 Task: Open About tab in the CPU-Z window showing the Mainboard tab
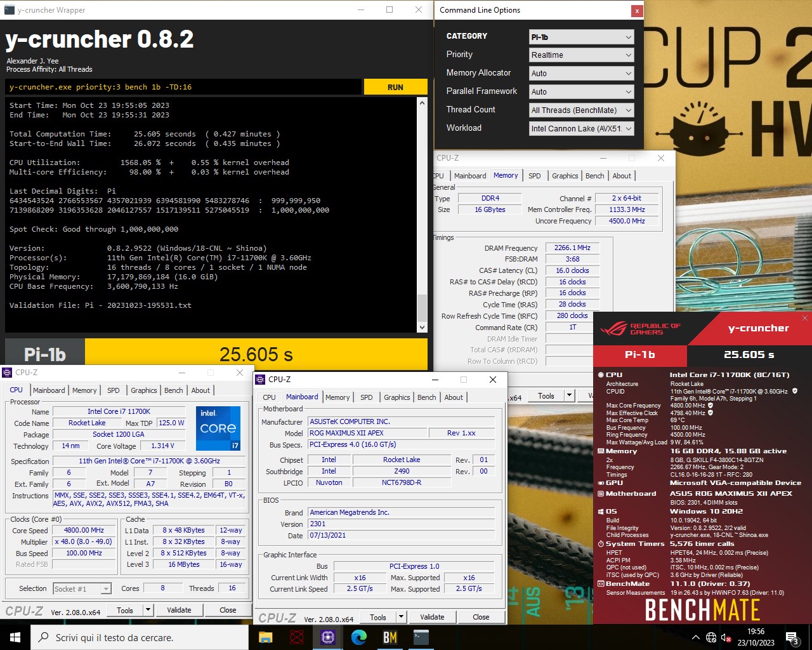[x=454, y=397]
